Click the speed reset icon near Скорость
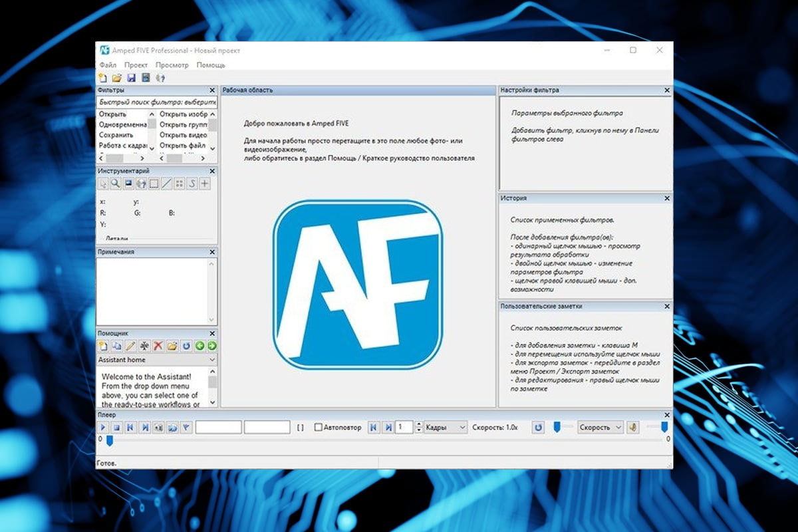 [538, 428]
